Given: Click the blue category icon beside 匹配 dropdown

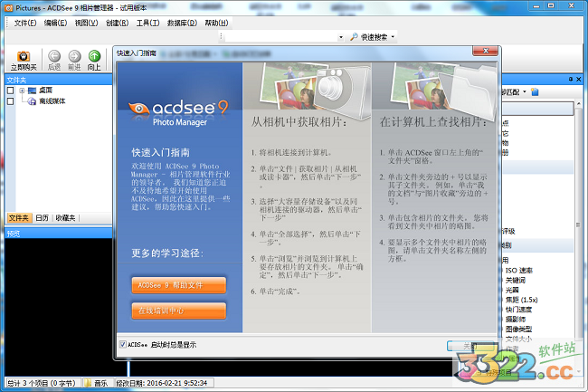Looking at the screenshot, I should (x=536, y=92).
